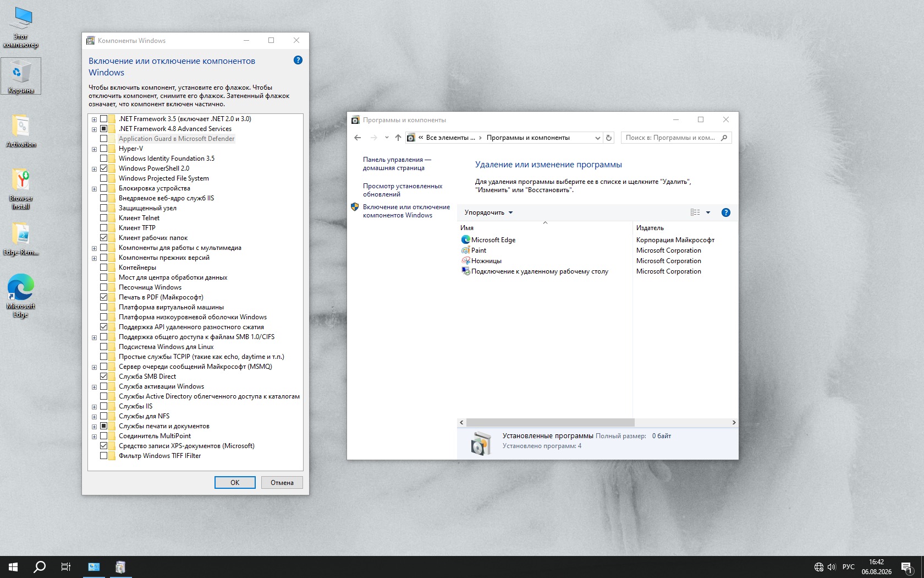The height and width of the screenshot is (578, 924).
Task: Open taskbar search
Action: (40, 567)
